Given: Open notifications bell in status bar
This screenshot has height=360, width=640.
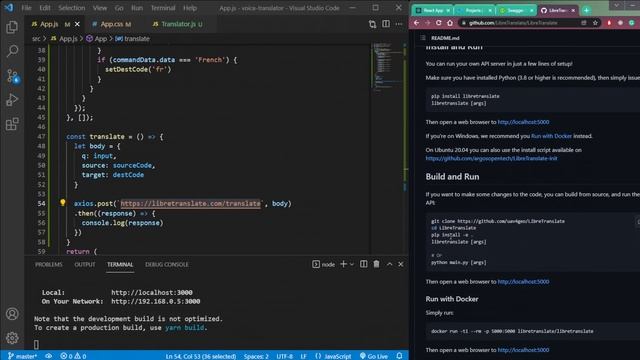Looking at the screenshot, I should pyautogui.click(x=399, y=356).
